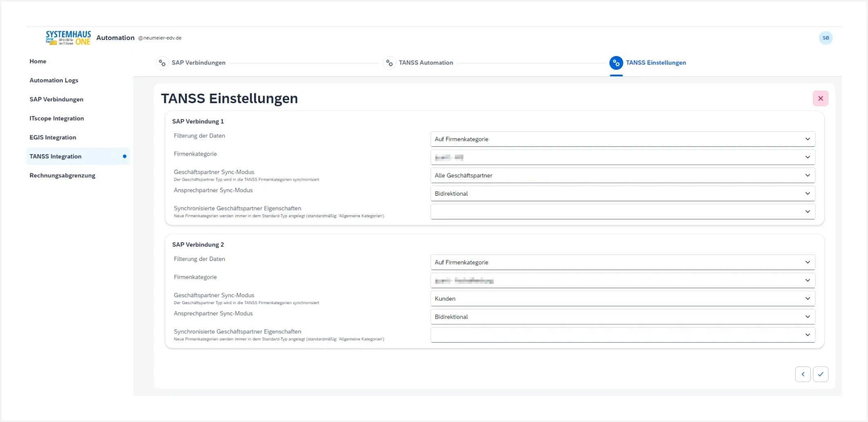This screenshot has height=422, width=868.
Task: Click the back arrow button
Action: (803, 374)
